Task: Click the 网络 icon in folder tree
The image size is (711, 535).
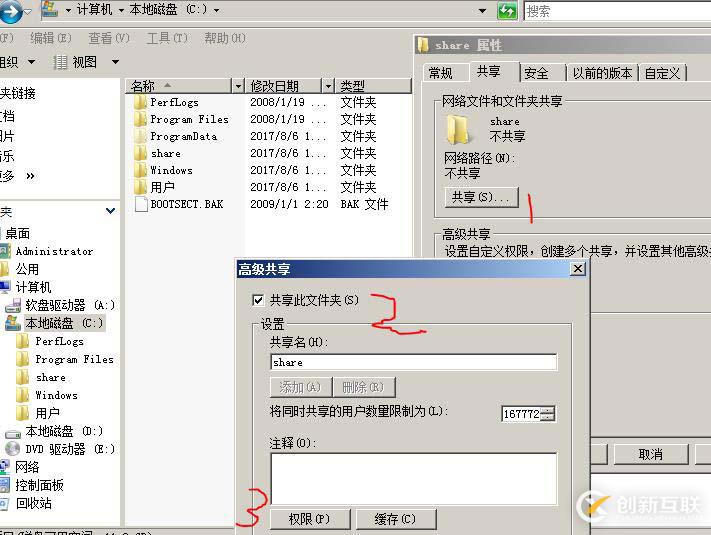Action: click(5, 467)
